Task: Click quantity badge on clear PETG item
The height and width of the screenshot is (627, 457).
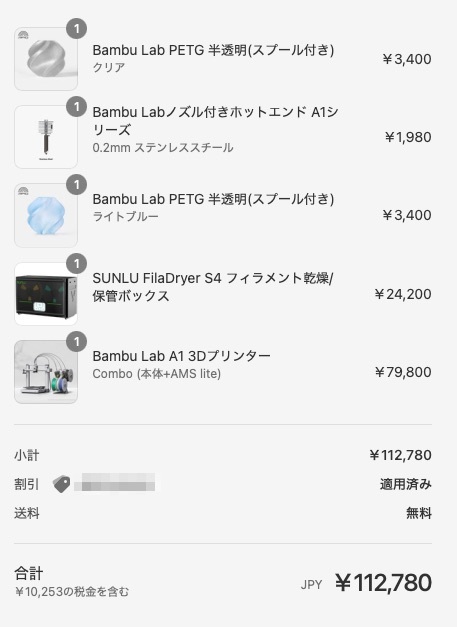Action: pyautogui.click(x=76, y=29)
